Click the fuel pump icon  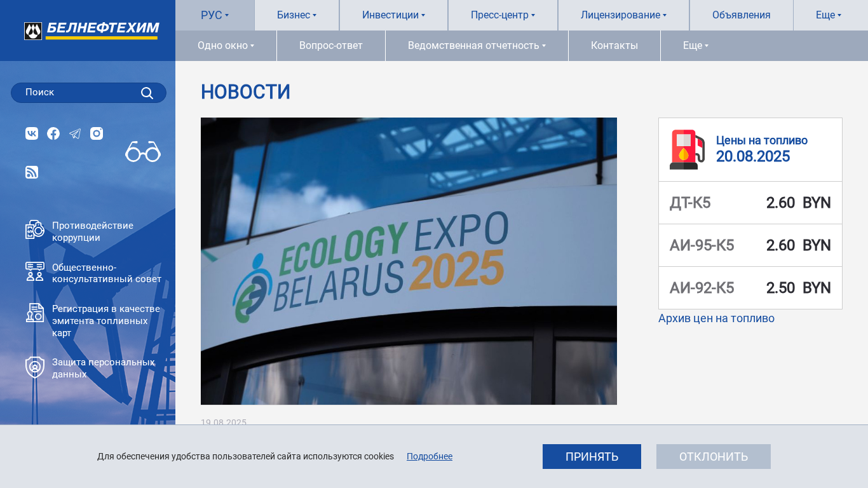[x=687, y=149]
